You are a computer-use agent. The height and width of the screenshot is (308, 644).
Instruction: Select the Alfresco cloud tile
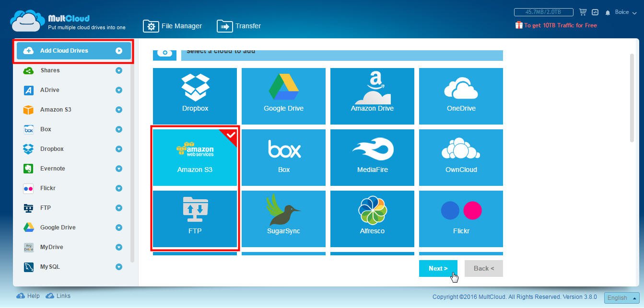coord(372,219)
